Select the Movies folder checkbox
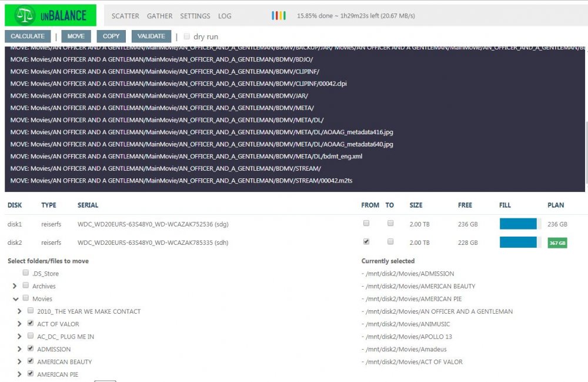 [25, 298]
